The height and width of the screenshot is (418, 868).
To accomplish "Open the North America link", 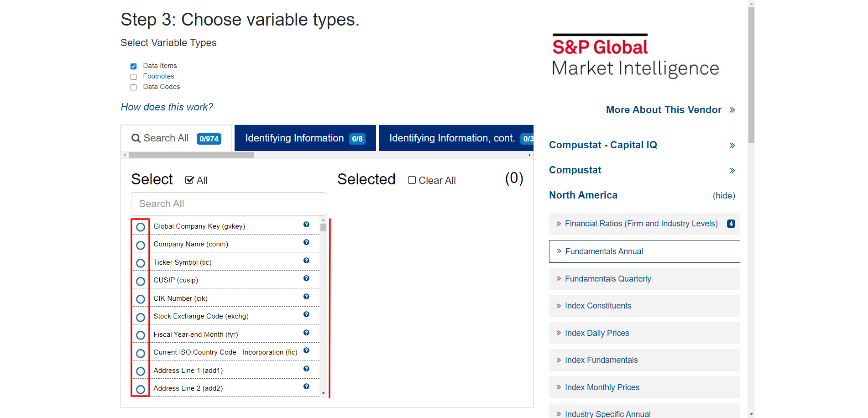I will [x=583, y=195].
